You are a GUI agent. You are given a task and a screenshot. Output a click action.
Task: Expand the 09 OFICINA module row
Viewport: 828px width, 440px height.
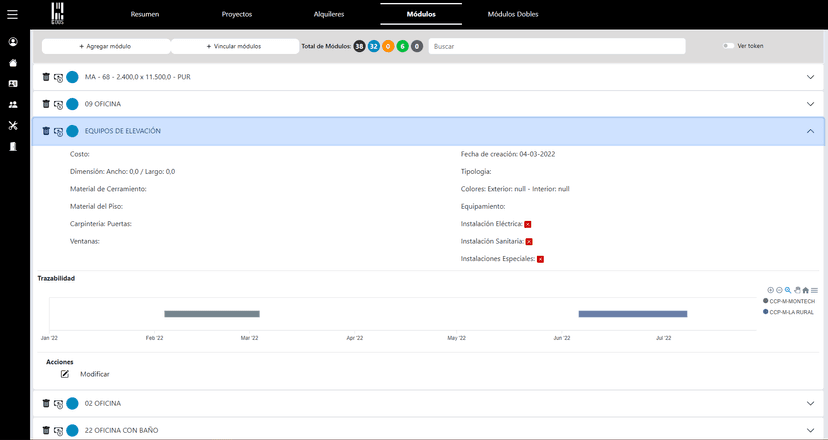[810, 104]
